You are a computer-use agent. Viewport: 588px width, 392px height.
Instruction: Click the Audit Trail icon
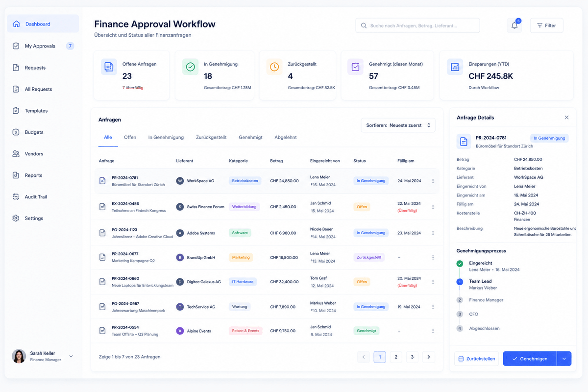[x=16, y=197]
